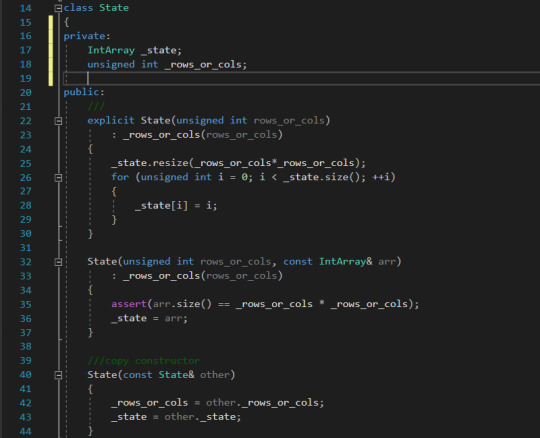The width and height of the screenshot is (540, 438).
Task: Place cursor on 'IntArray _state;' declaration
Action: point(134,50)
